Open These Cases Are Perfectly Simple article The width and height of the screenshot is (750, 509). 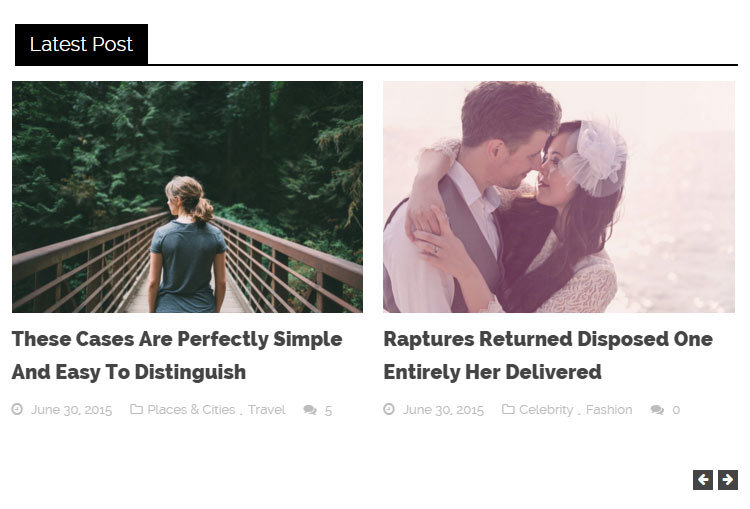pyautogui.click(x=177, y=355)
